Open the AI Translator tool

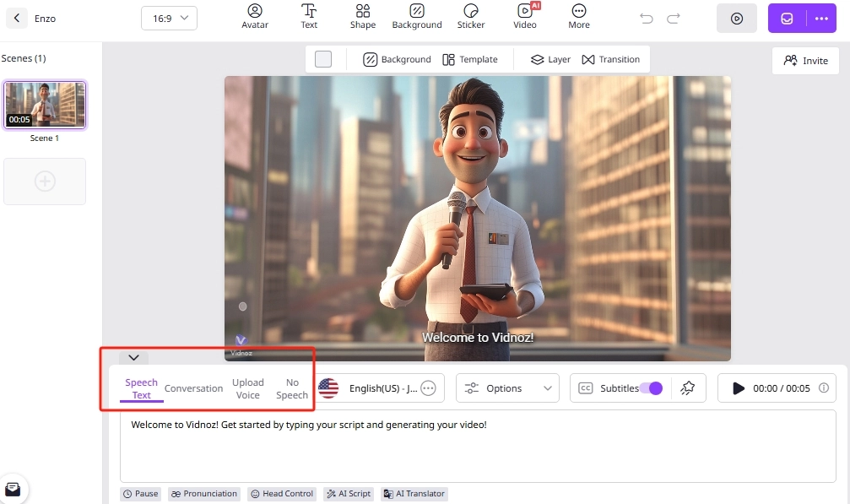414,493
